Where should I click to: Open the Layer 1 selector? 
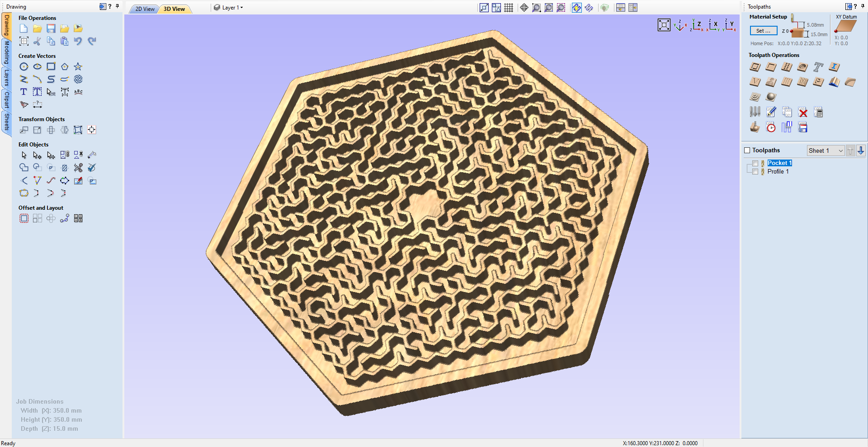(230, 7)
